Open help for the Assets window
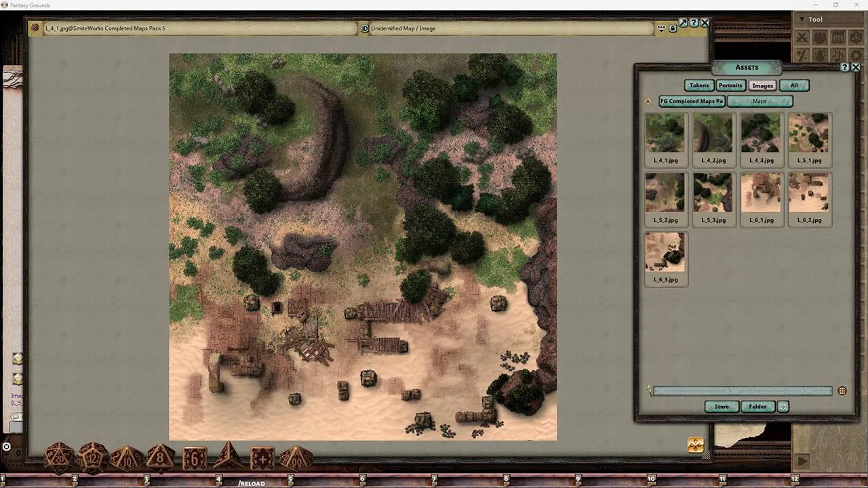The width and height of the screenshot is (868, 488). 845,67
